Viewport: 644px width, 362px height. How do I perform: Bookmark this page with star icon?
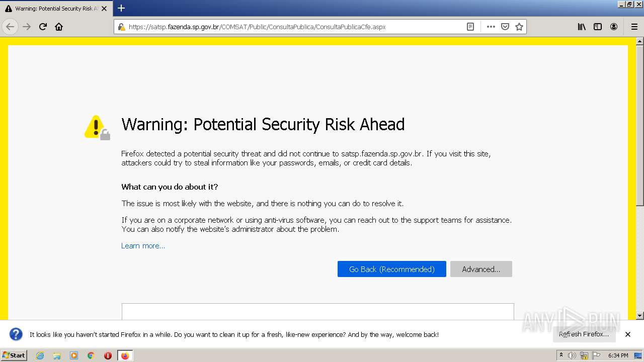519,27
